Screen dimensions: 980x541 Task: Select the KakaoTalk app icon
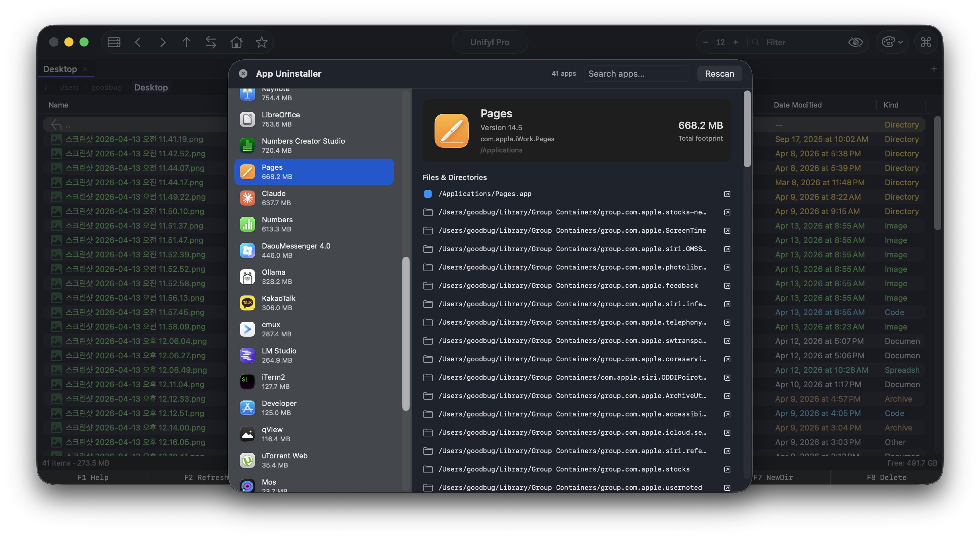(x=247, y=303)
